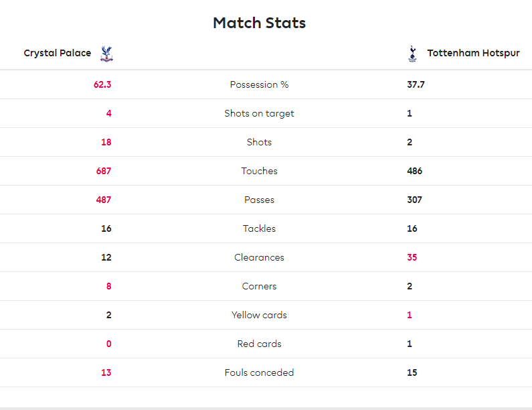Image resolution: width=532 pixels, height=410 pixels.
Task: Click the Fouls conceded row label
Action: click(x=259, y=372)
